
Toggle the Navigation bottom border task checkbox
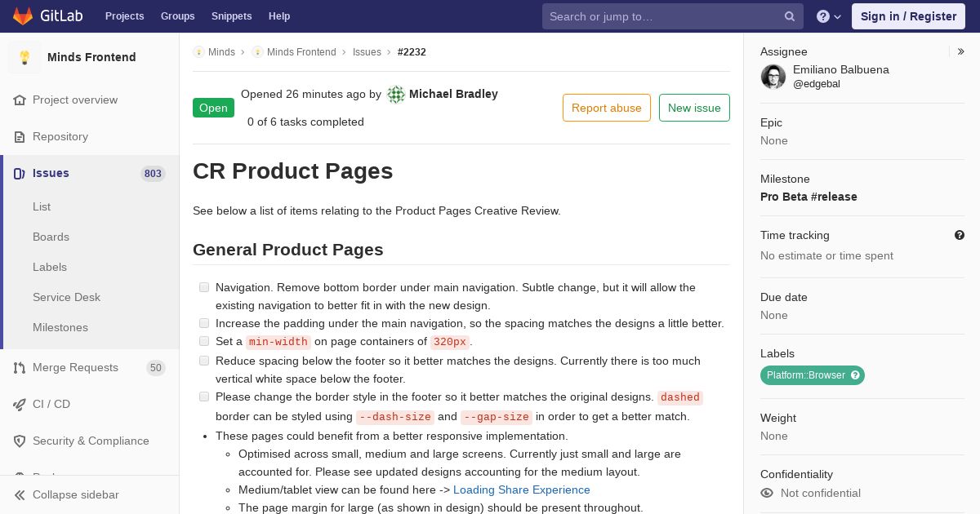(204, 287)
